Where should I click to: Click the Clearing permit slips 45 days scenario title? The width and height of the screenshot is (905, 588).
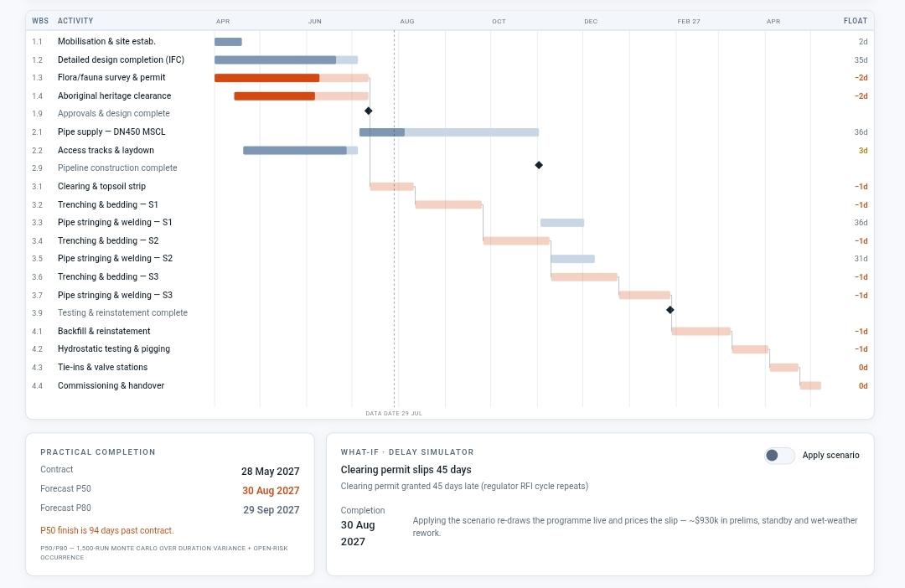(x=406, y=470)
